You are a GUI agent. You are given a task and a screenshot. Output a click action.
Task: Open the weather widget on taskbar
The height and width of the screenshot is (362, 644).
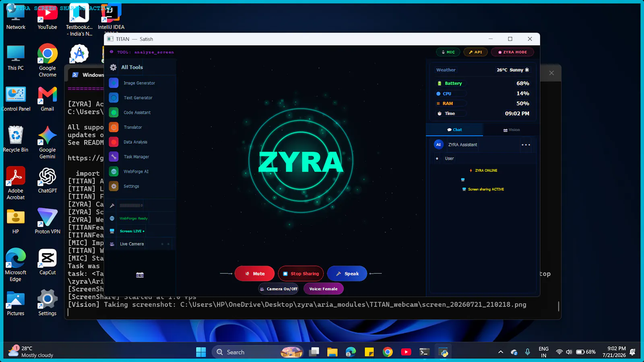(x=31, y=352)
